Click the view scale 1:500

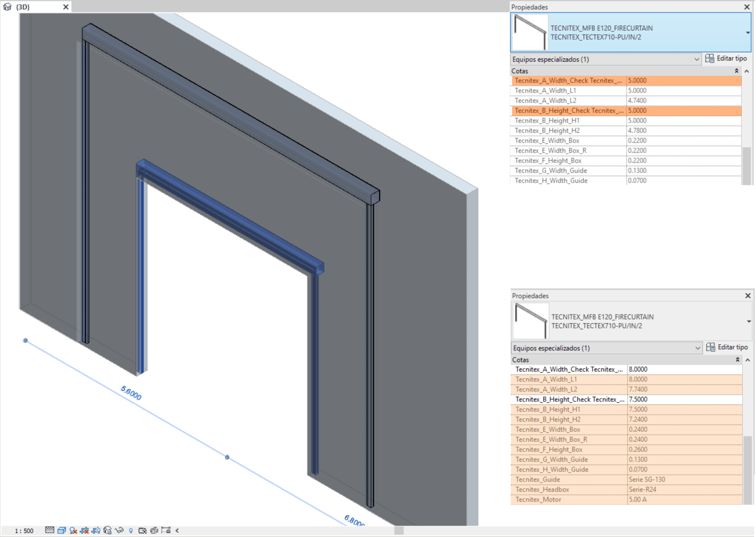24,531
